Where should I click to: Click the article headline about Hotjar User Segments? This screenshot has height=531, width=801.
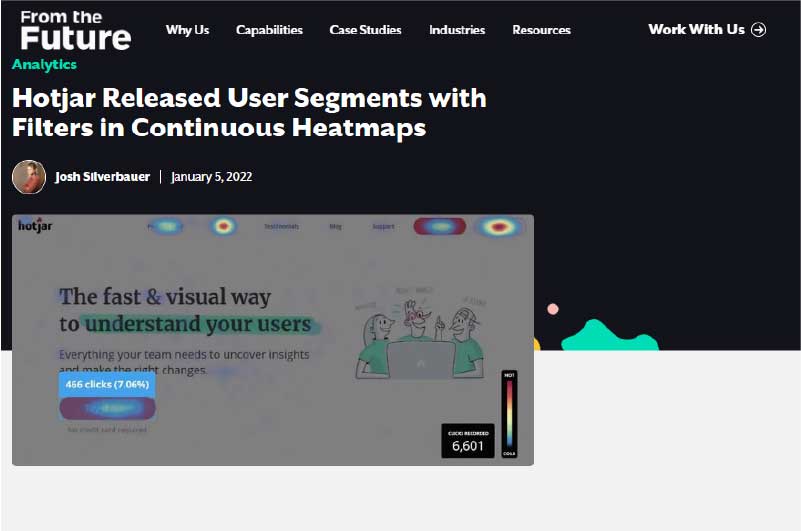249,112
